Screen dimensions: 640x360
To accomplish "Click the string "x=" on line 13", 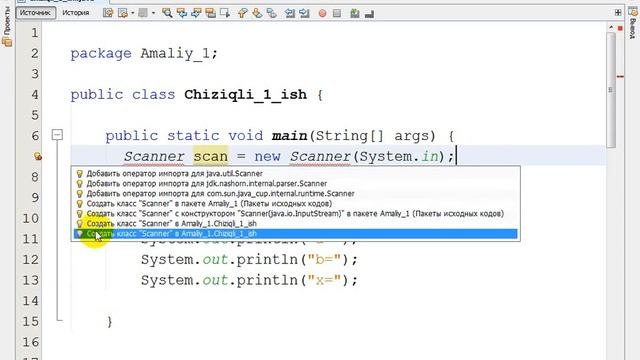I will [324, 280].
